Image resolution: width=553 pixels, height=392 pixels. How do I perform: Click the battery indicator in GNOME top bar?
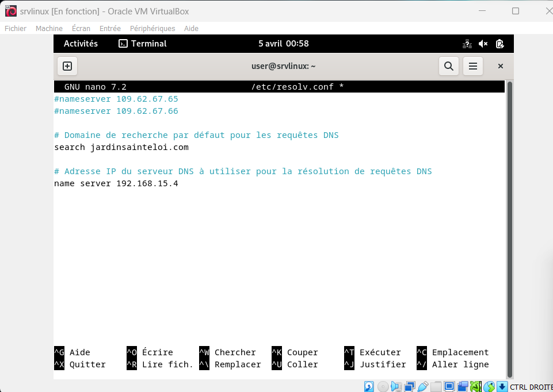coord(499,44)
